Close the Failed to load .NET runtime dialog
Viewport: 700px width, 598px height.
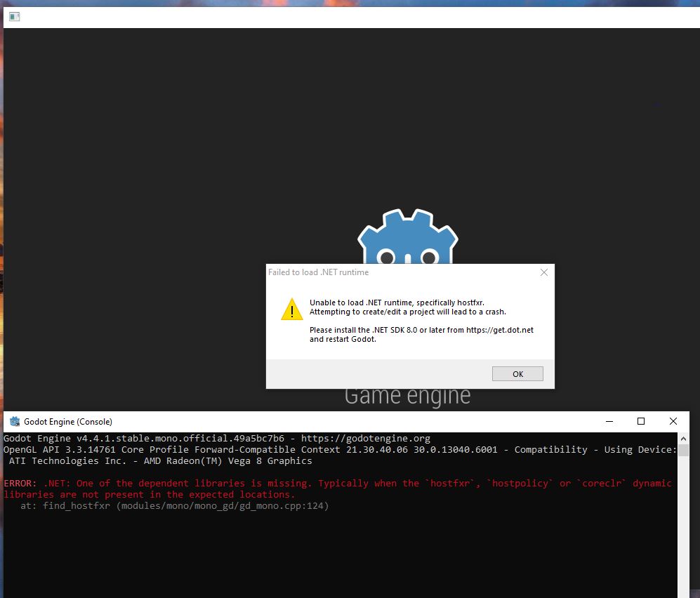(543, 272)
